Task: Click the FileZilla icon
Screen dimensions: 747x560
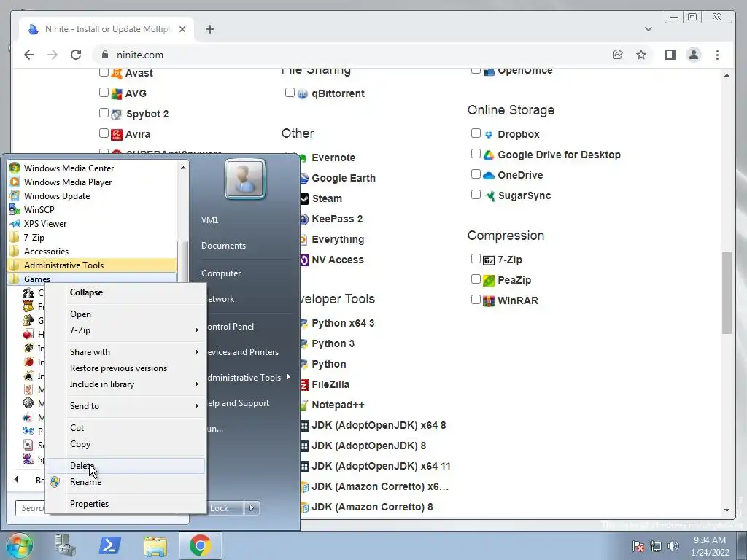Action: (x=304, y=384)
